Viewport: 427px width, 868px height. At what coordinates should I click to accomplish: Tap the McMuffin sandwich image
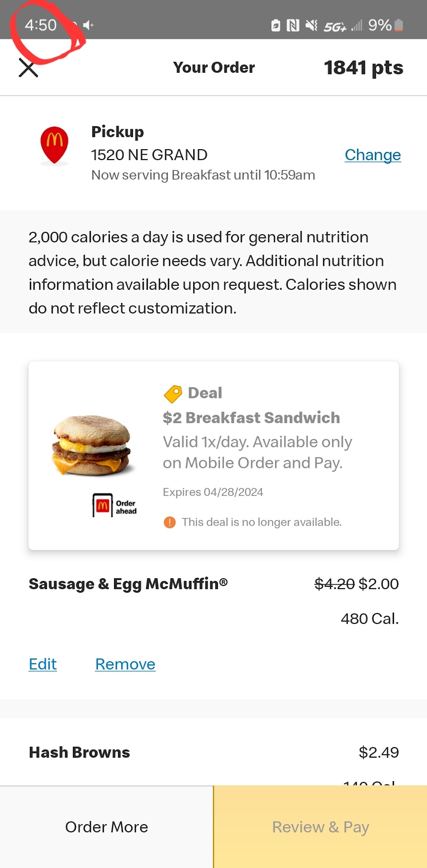tap(92, 445)
